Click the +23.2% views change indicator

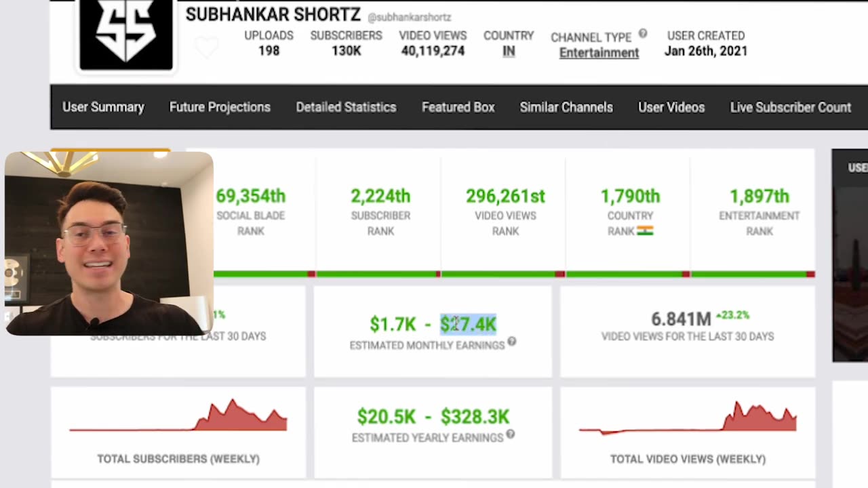click(x=732, y=315)
